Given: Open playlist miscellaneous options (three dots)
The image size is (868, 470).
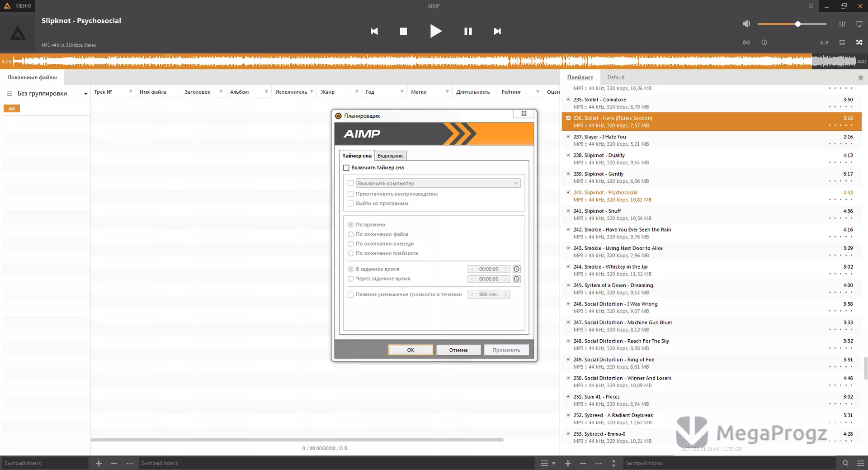Looking at the screenshot, I should [x=599, y=463].
